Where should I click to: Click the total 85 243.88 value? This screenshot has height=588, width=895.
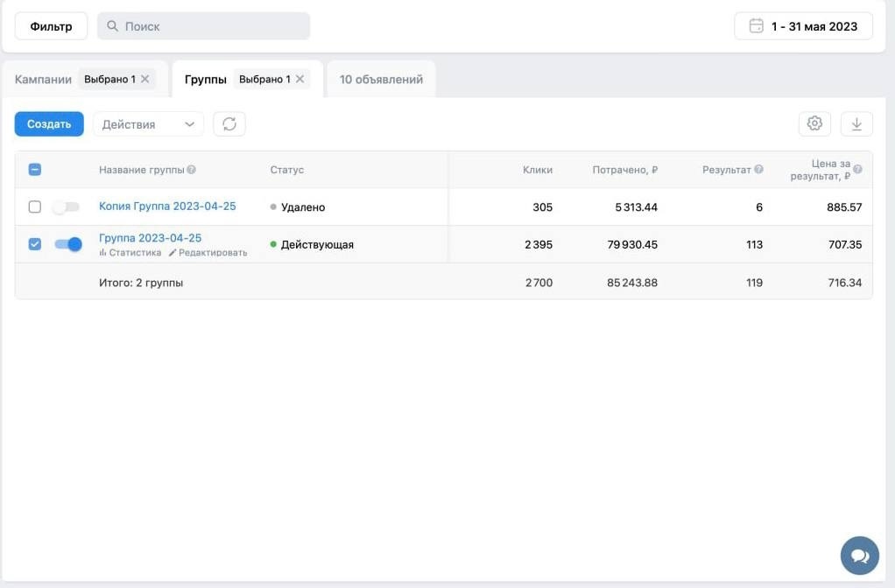[x=632, y=283]
